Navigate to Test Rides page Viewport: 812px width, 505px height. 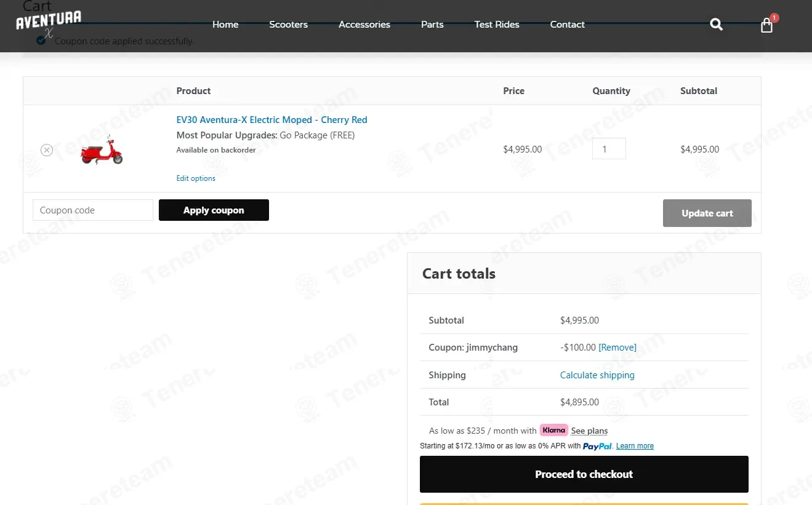coord(497,25)
